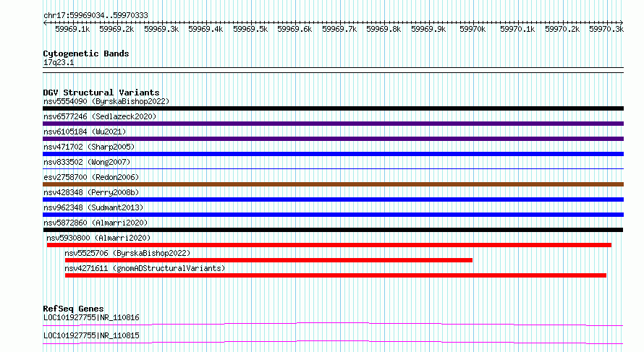
Task: Click the 59969.8k ruler tick label
Action: tap(384, 29)
